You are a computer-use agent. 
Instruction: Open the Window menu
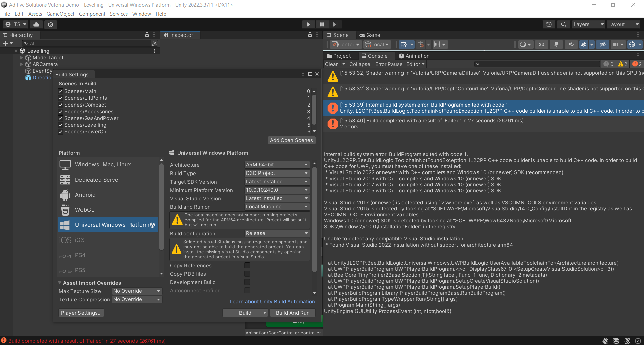(142, 14)
